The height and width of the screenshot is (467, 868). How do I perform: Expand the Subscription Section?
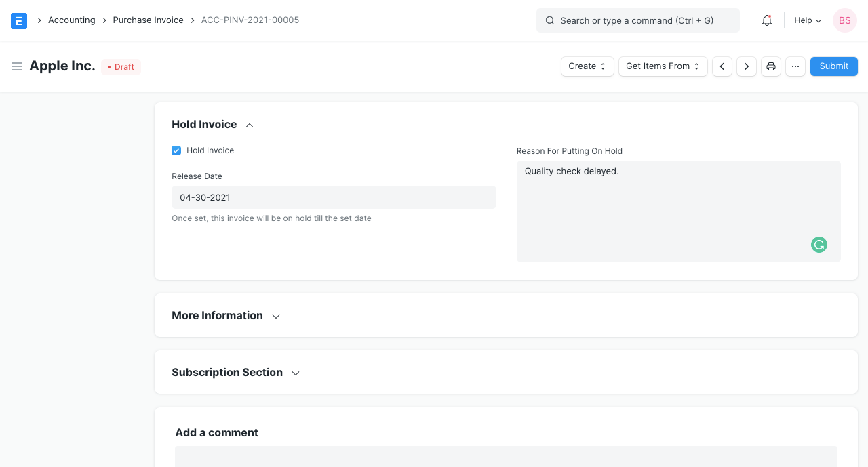(296, 373)
